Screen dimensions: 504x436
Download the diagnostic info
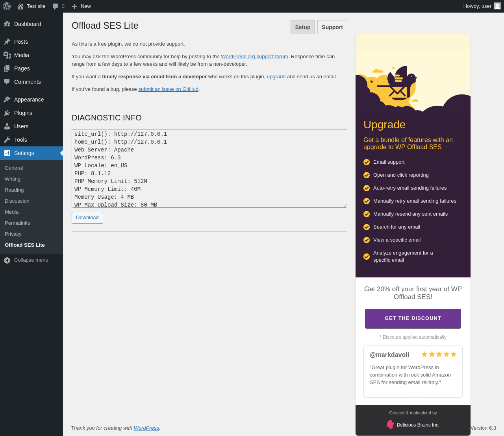point(87,218)
